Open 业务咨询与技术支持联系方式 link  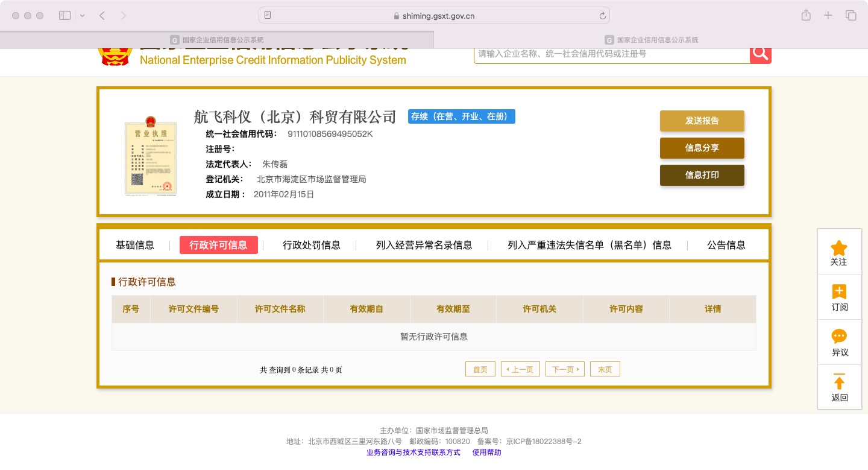pyautogui.click(x=414, y=453)
